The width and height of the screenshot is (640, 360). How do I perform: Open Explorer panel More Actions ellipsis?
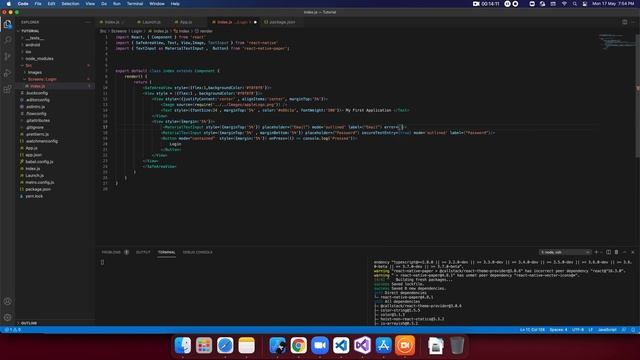(x=88, y=22)
